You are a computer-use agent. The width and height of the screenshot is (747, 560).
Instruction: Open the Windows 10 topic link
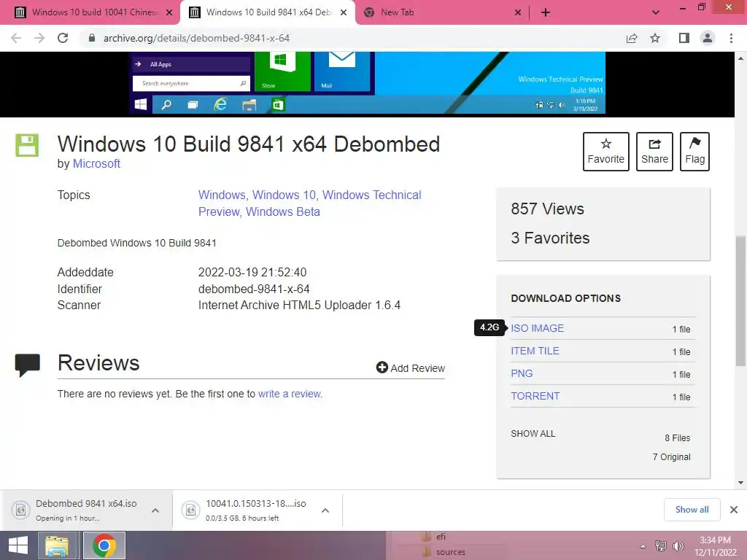coord(284,195)
